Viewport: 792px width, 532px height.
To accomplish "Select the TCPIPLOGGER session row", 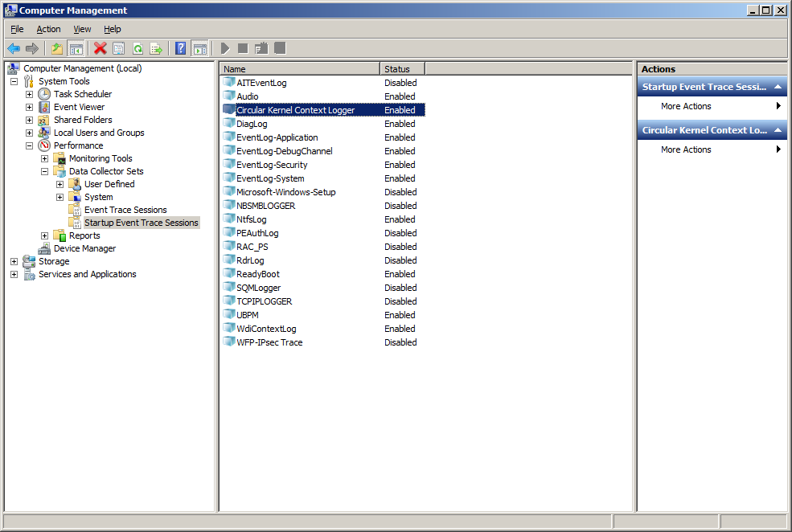I will (x=323, y=301).
